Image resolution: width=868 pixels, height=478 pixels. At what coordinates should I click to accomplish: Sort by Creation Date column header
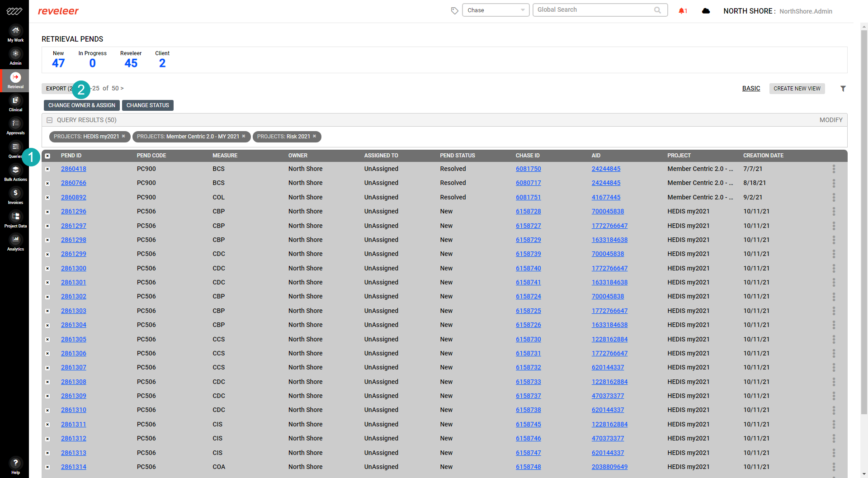[x=763, y=156]
